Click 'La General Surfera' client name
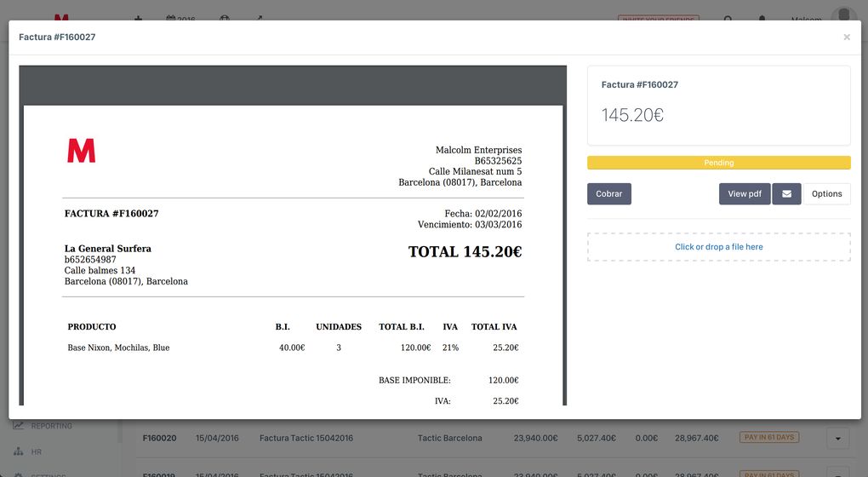This screenshot has width=868, height=477. (x=107, y=249)
